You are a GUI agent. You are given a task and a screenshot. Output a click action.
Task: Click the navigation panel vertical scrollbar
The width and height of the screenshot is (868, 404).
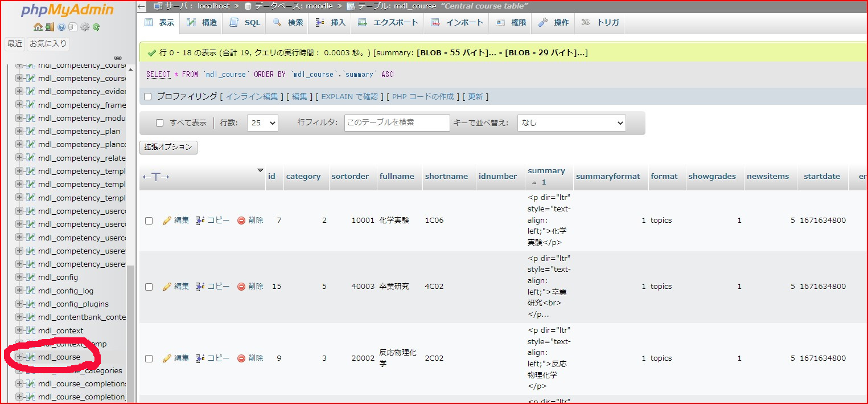click(x=130, y=333)
